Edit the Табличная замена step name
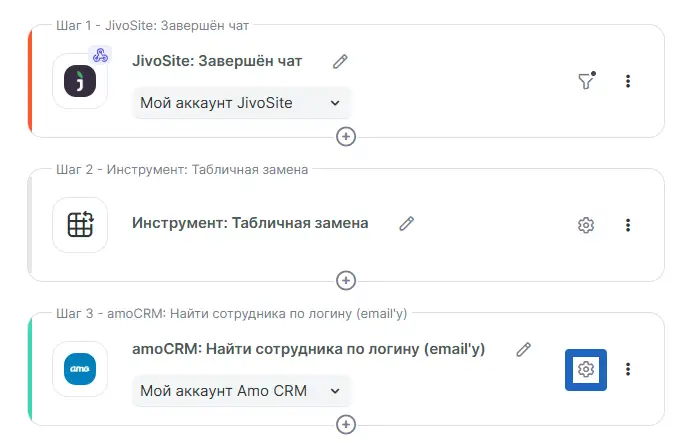690x442 pixels. click(x=406, y=223)
